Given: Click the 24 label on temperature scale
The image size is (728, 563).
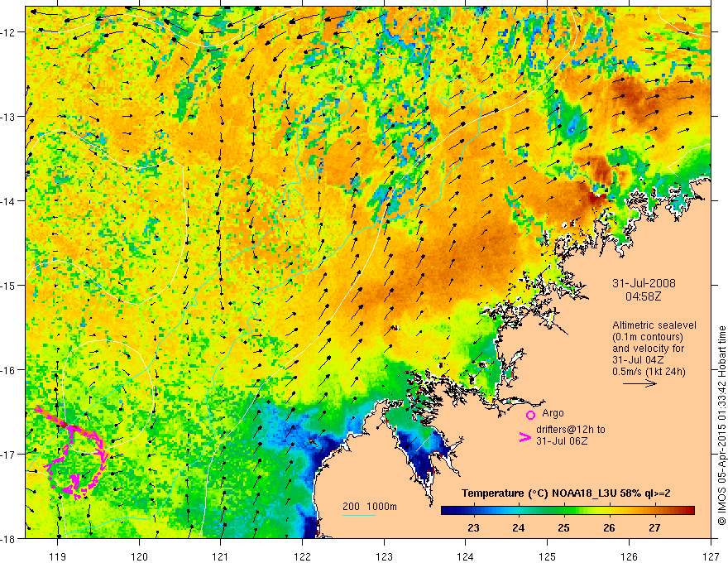Looking at the screenshot, I should [519, 528].
